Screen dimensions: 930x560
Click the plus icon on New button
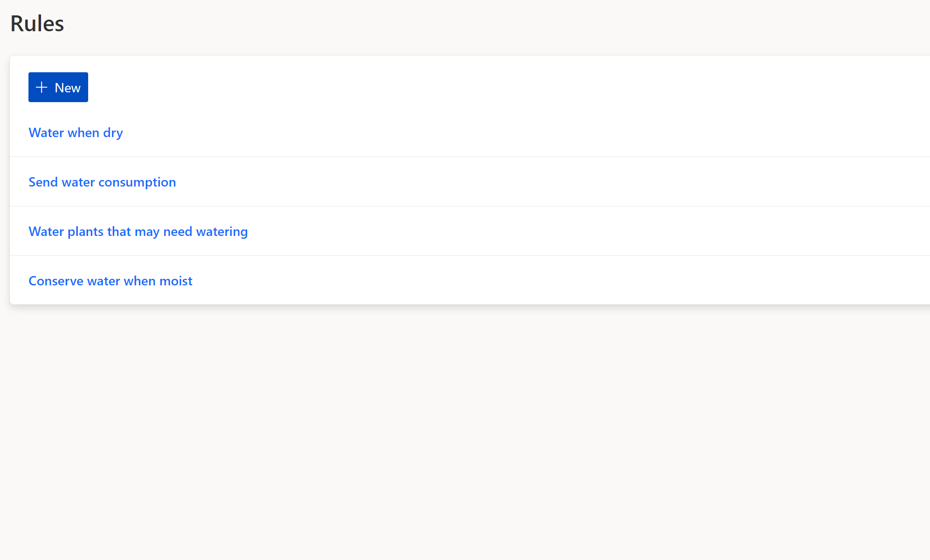pos(42,87)
